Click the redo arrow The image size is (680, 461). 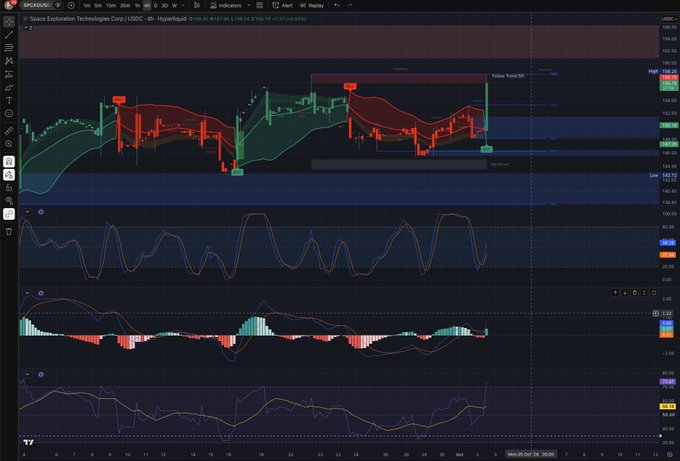coord(350,6)
